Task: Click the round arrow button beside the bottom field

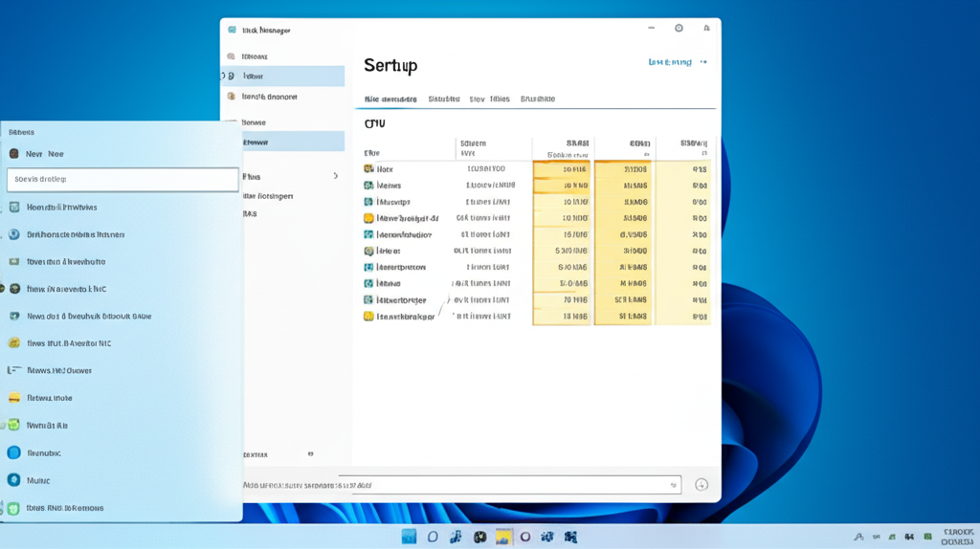Action: tap(701, 485)
